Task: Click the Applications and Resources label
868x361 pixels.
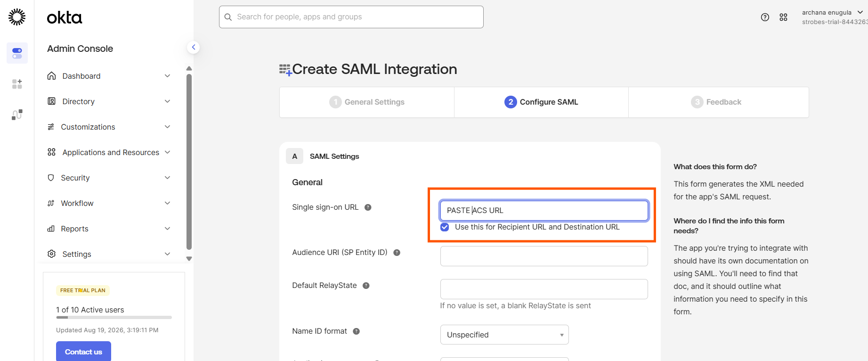Action: coord(111,152)
